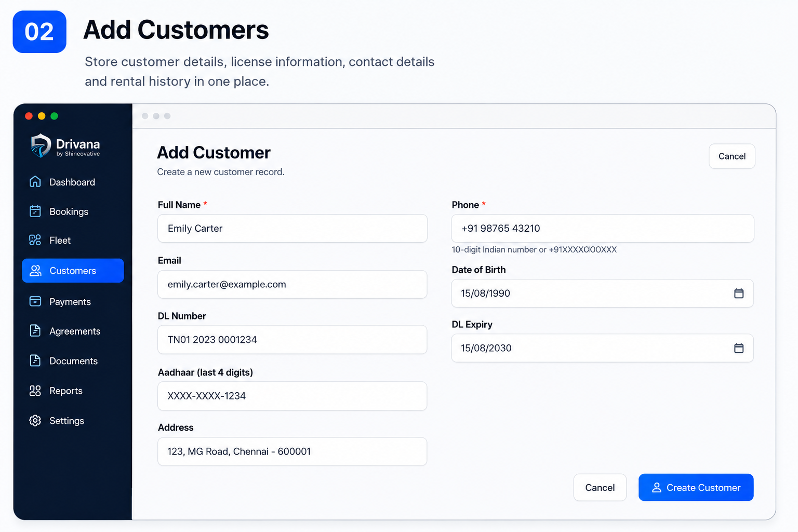Screen dimensions: 798x532
Task: Open the DL Expiry calendar picker
Action: point(739,348)
